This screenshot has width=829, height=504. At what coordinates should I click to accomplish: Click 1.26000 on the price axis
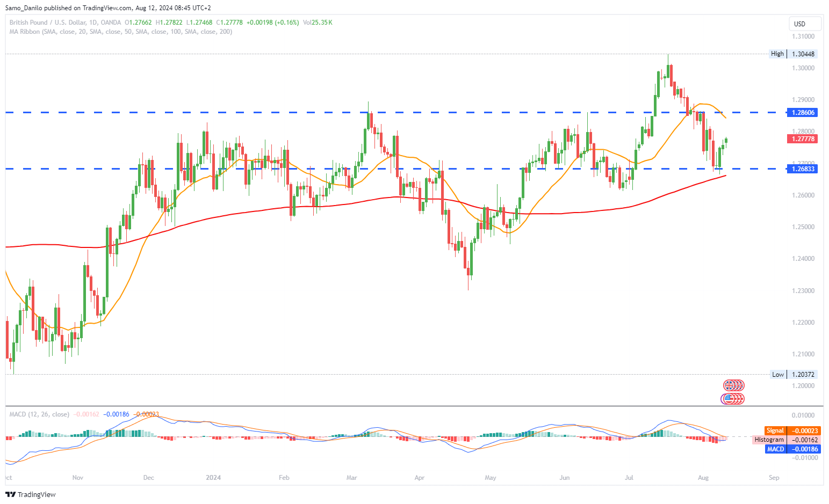point(803,195)
